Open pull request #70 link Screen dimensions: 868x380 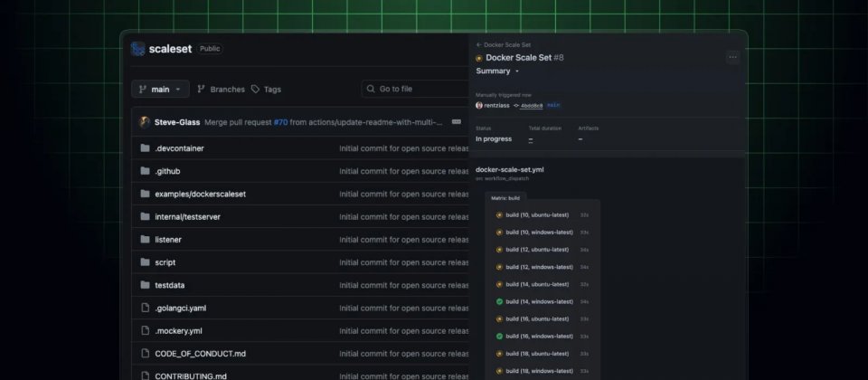coord(281,122)
